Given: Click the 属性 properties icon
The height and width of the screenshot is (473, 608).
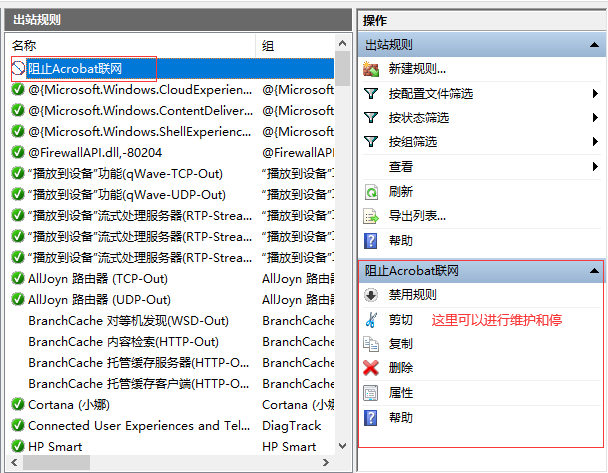Looking at the screenshot, I should [371, 393].
